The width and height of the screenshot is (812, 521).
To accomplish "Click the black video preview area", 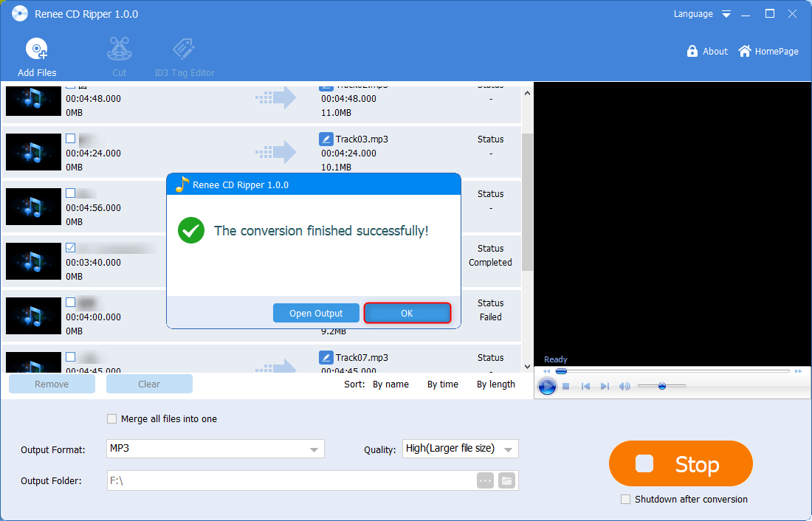I will pos(672,223).
